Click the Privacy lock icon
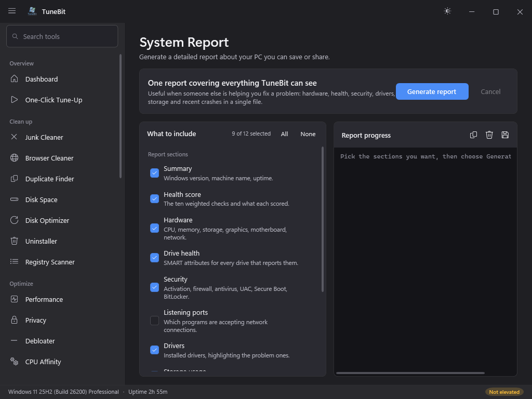The height and width of the screenshot is (399, 532). click(14, 320)
